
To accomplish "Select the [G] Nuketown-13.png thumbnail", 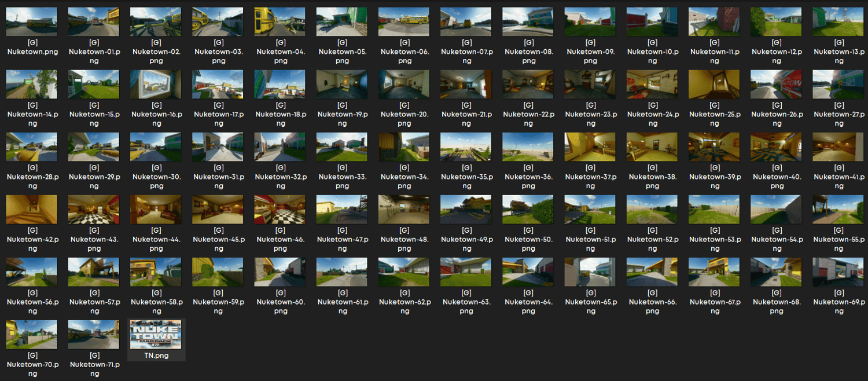I will (x=838, y=22).
